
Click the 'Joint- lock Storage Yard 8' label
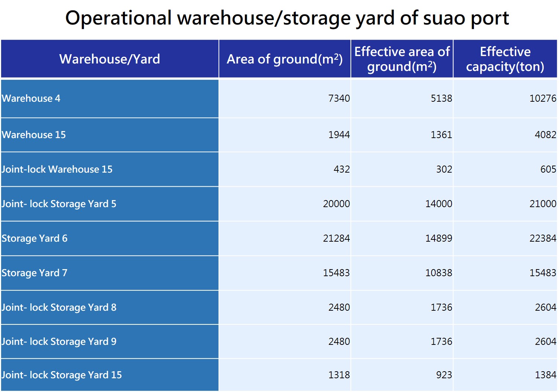coord(59,307)
